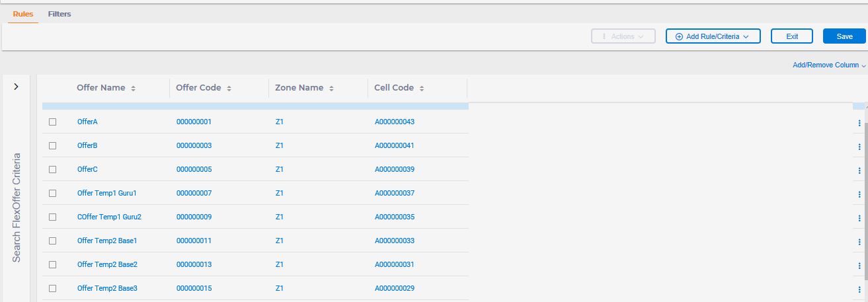Click offer code 000000001

coord(194,122)
